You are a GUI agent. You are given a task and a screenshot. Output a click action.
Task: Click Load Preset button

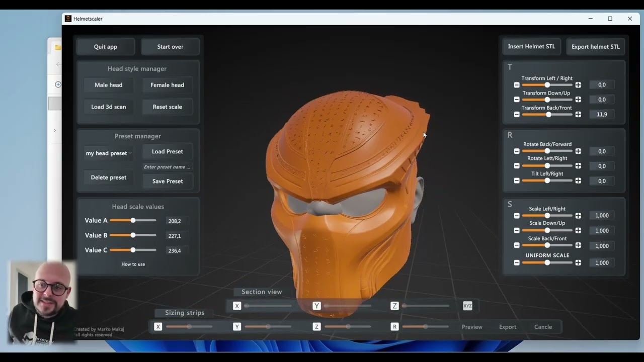tap(168, 151)
